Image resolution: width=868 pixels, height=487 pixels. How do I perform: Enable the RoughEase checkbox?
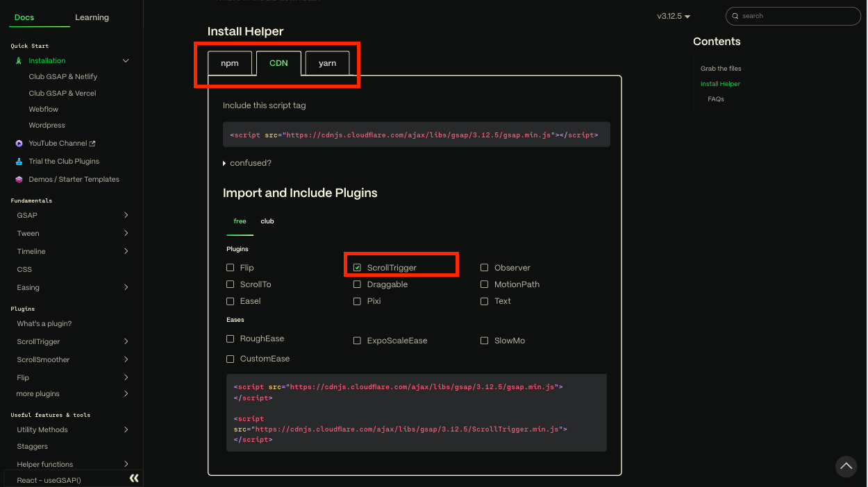(x=231, y=339)
